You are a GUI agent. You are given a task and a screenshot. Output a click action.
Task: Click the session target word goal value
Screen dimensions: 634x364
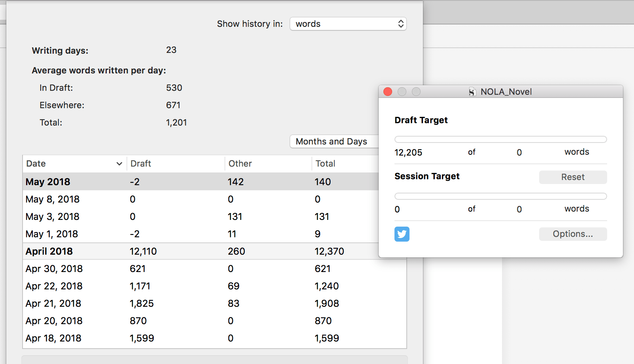pos(519,209)
